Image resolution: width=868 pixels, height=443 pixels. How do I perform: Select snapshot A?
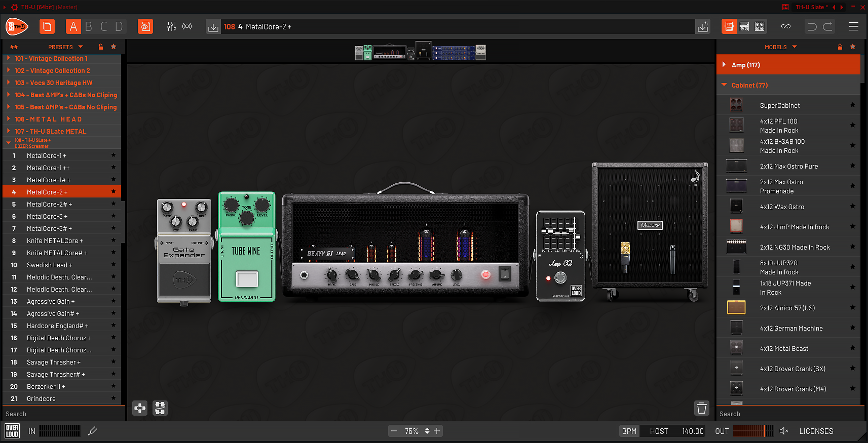click(73, 26)
